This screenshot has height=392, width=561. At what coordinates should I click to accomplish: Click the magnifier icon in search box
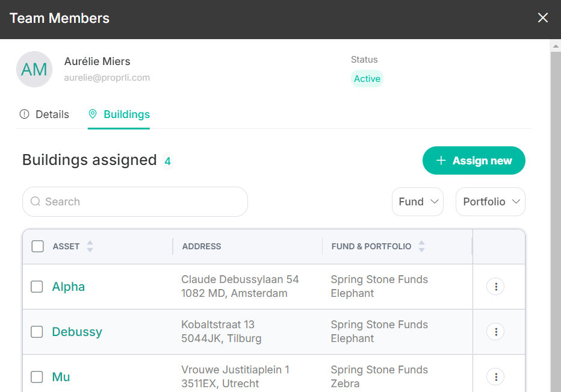[36, 202]
